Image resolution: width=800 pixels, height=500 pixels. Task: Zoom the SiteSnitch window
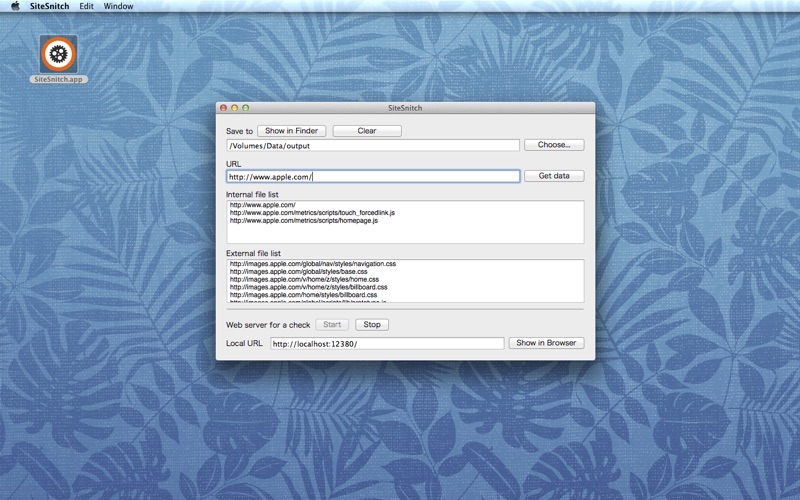tap(245, 108)
